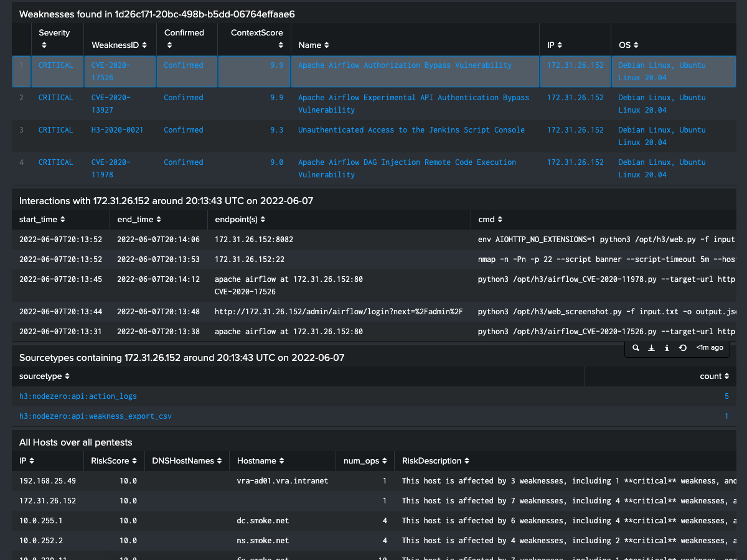Sort hosts by Hostname column
747x560 pixels.
(260, 461)
